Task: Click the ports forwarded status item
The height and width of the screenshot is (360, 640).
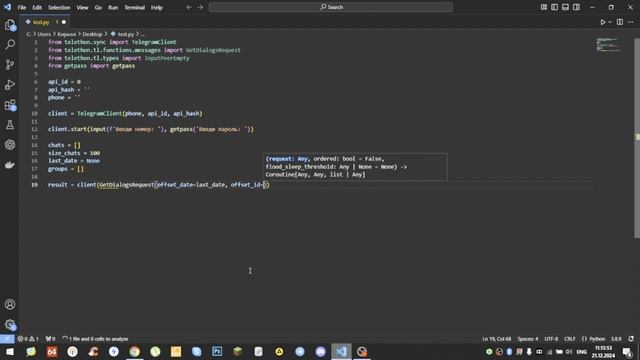Action: [50, 339]
